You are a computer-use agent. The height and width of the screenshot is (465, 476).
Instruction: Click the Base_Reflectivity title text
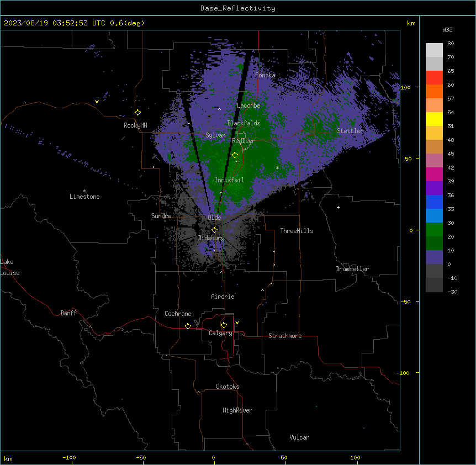click(238, 8)
